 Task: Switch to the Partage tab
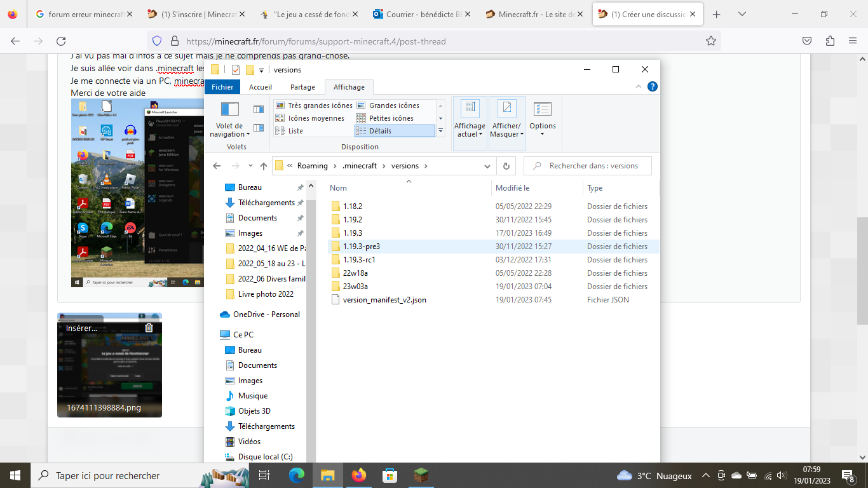302,87
